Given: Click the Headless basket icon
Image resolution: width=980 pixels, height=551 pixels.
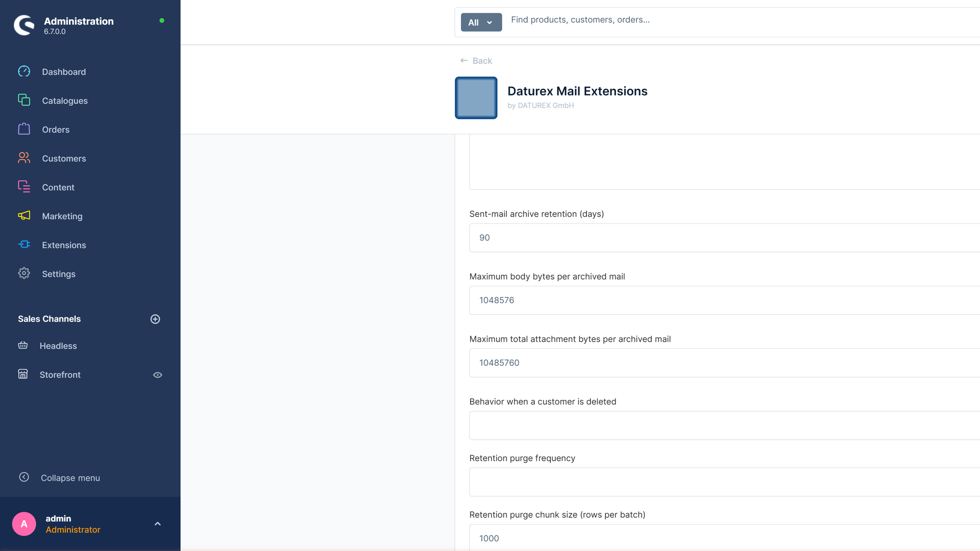Looking at the screenshot, I should [x=23, y=345].
